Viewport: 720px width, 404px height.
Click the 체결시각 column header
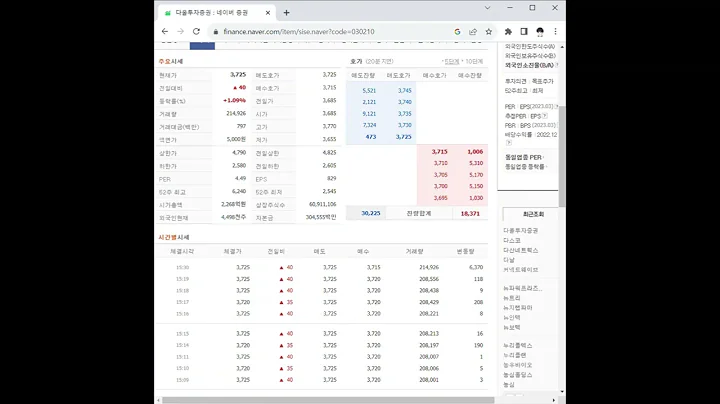182,252
